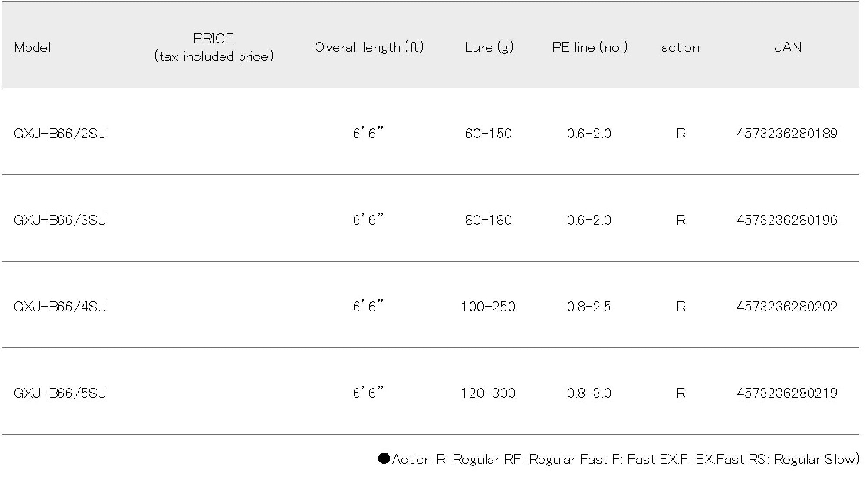The height and width of the screenshot is (481, 868).
Task: Click JAN code 4573236280189
Action: coord(787,134)
